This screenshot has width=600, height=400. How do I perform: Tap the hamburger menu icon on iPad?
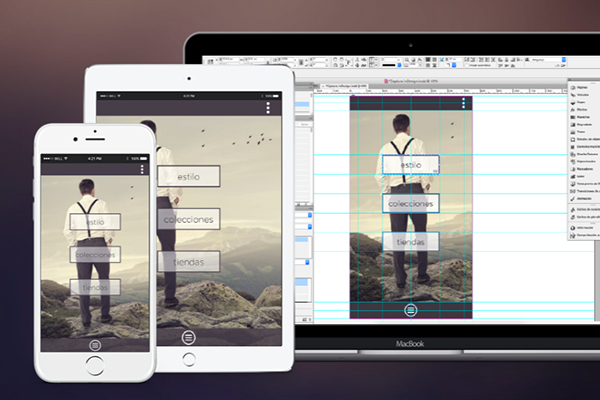click(188, 338)
